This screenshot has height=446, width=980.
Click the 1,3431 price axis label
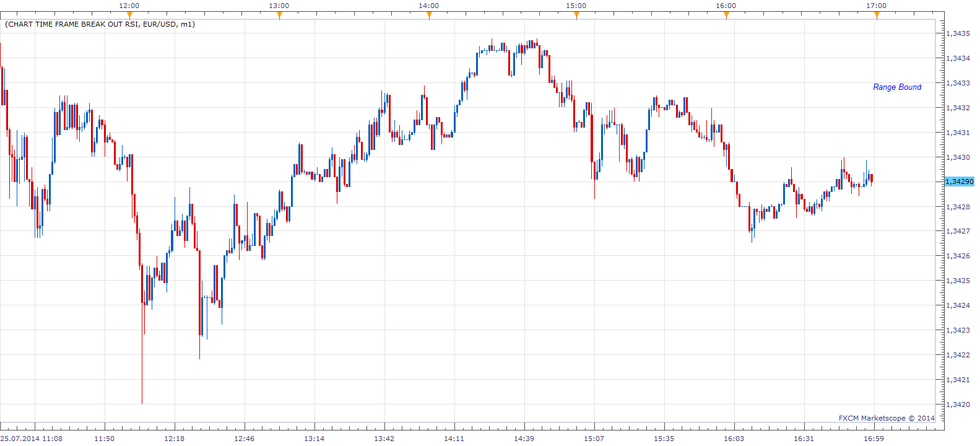(x=958, y=133)
